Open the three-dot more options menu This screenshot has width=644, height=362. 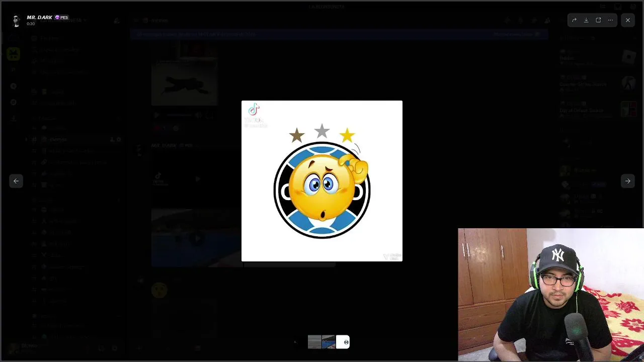(x=610, y=20)
